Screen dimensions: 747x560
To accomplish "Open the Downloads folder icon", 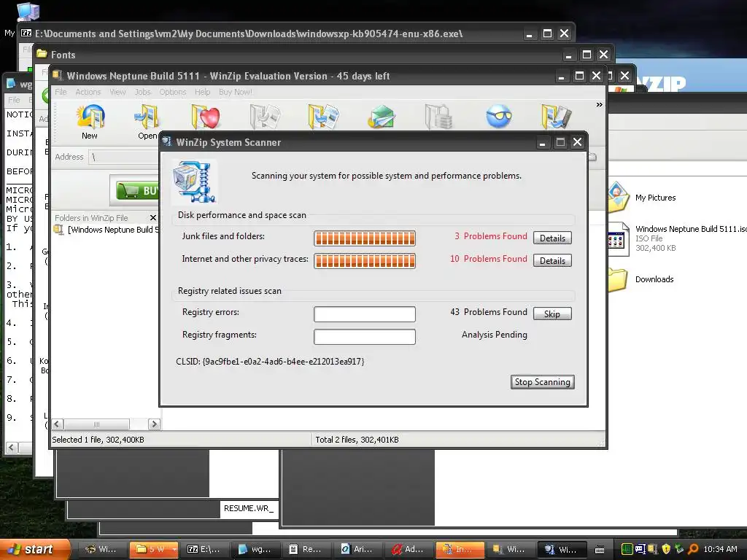I will coord(618,279).
